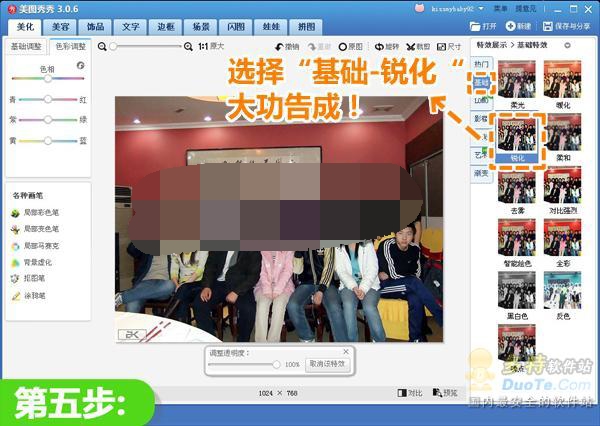Switch to the 场景 tab
Viewport: 600px width, 426px height.
click(201, 27)
